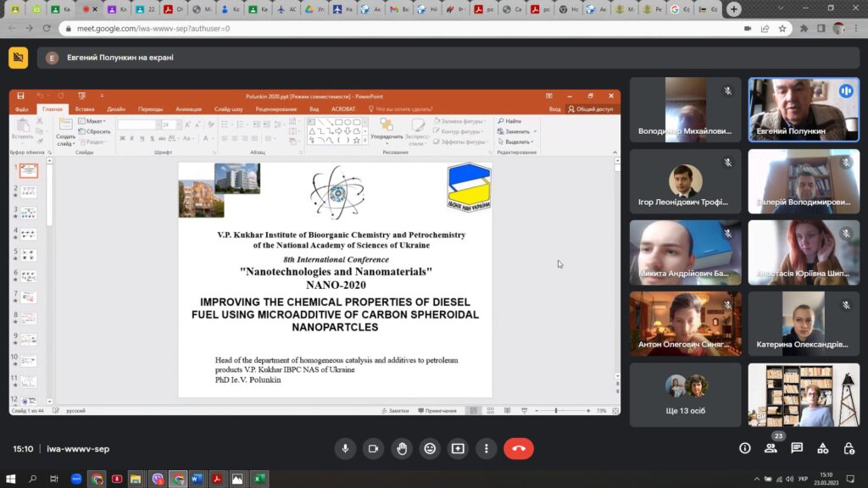The height and width of the screenshot is (488, 868).
Task: Open the Chrome three-dot menu
Action: [856, 28]
